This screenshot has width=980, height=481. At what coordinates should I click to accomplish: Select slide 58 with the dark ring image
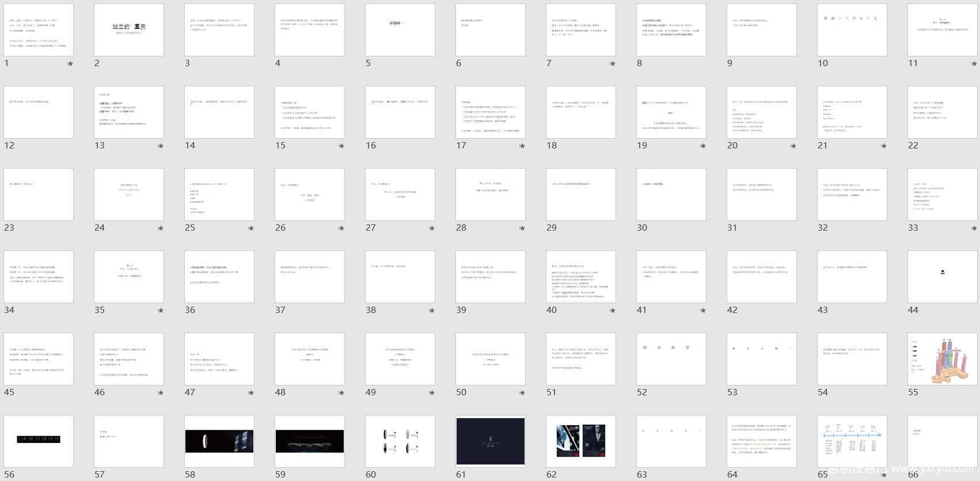tap(219, 441)
